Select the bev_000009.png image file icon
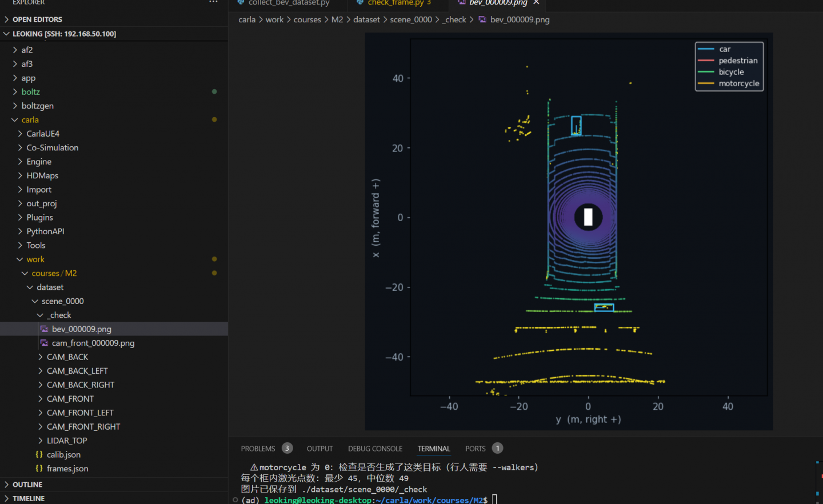823x504 pixels. (x=44, y=329)
